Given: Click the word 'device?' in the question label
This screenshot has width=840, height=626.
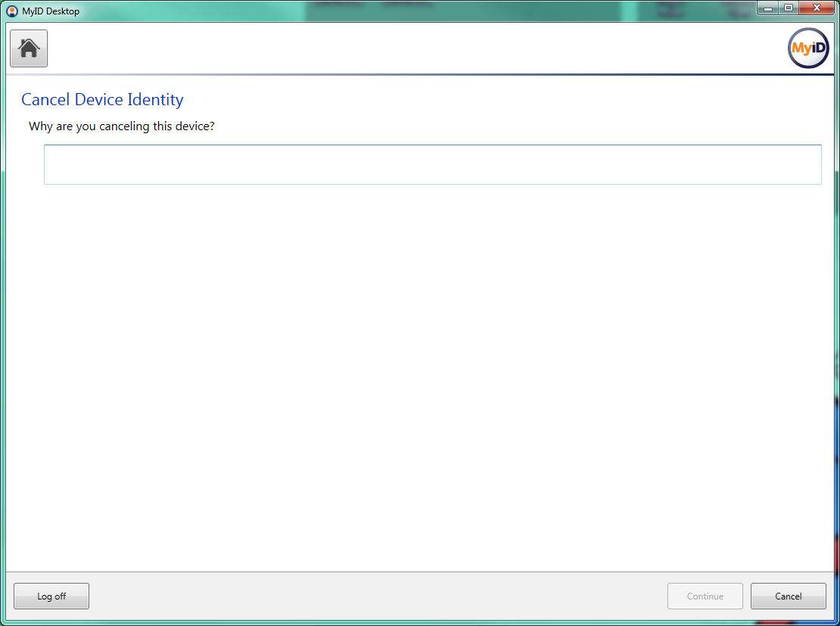Looking at the screenshot, I should tap(195, 126).
